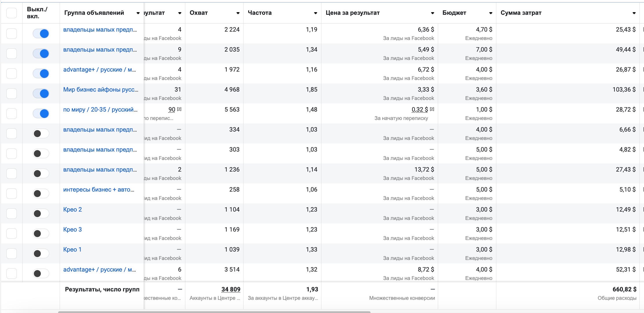The width and height of the screenshot is (644, 313).
Task: Enable the интересы бизнес + авто toggle
Action: coord(41,194)
